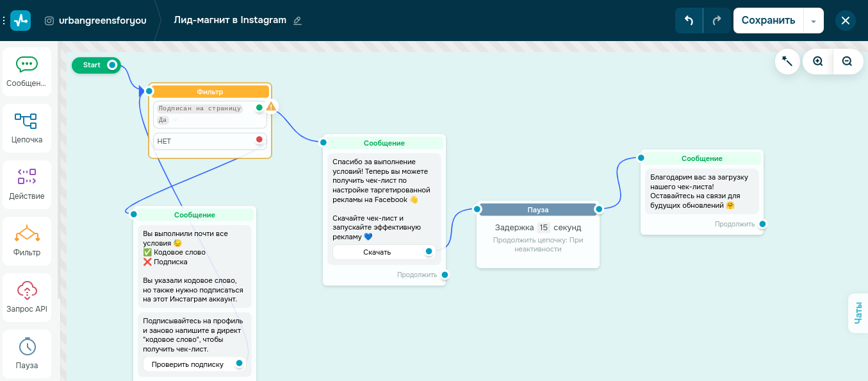Add a Пауза block from sidebar

click(27, 353)
